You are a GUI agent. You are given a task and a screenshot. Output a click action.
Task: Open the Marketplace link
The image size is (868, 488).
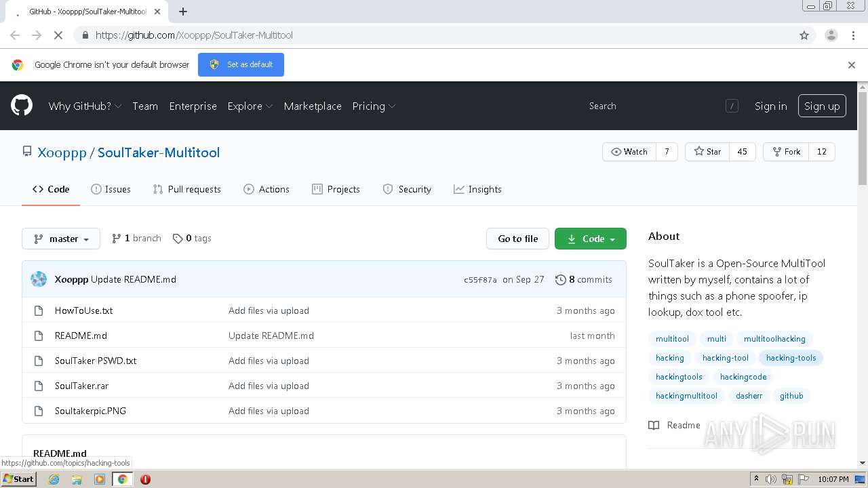(x=313, y=106)
